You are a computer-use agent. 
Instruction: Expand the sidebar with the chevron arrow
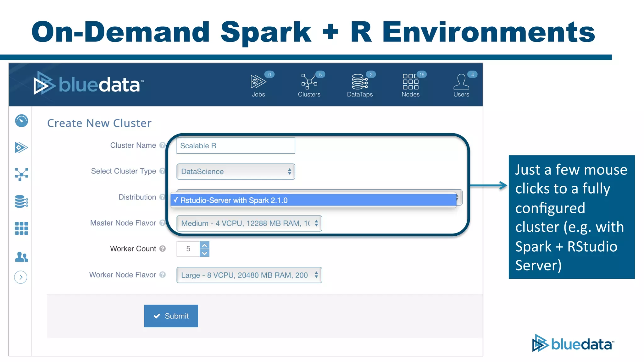click(x=21, y=277)
